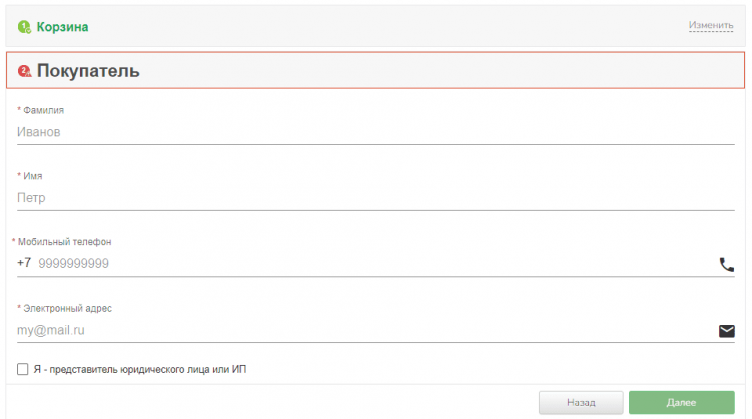Open the Изменить link for the cart
Image resolution: width=752 pixels, height=419 pixels.
pos(710,25)
